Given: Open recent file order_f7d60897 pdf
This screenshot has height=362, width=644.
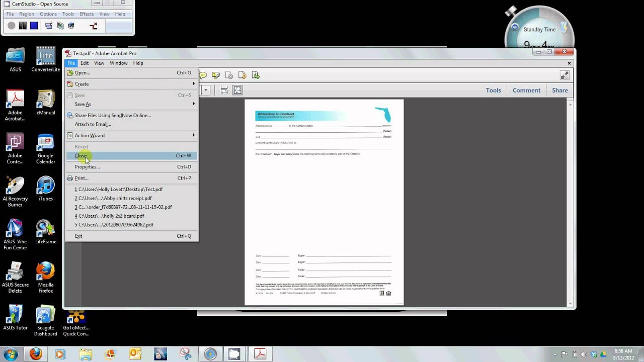Looking at the screenshot, I should pyautogui.click(x=132, y=207).
